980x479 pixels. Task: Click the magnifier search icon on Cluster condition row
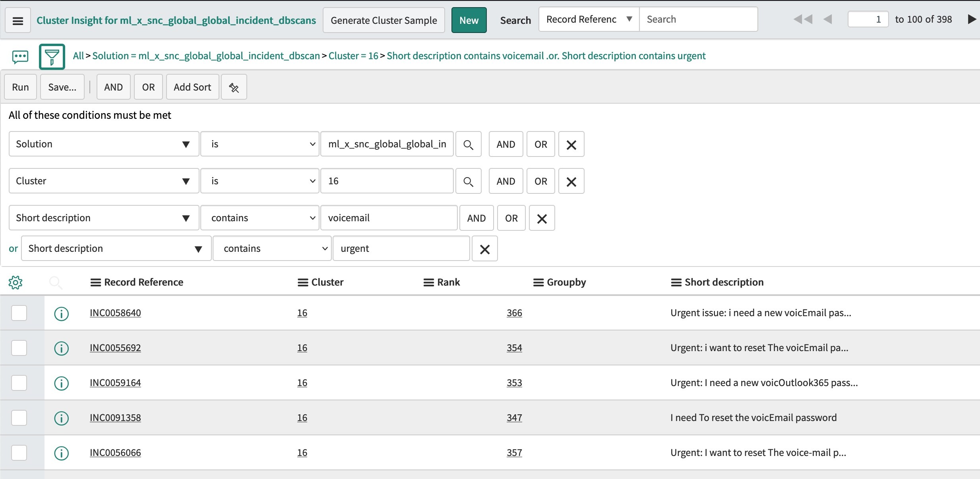pyautogui.click(x=468, y=181)
